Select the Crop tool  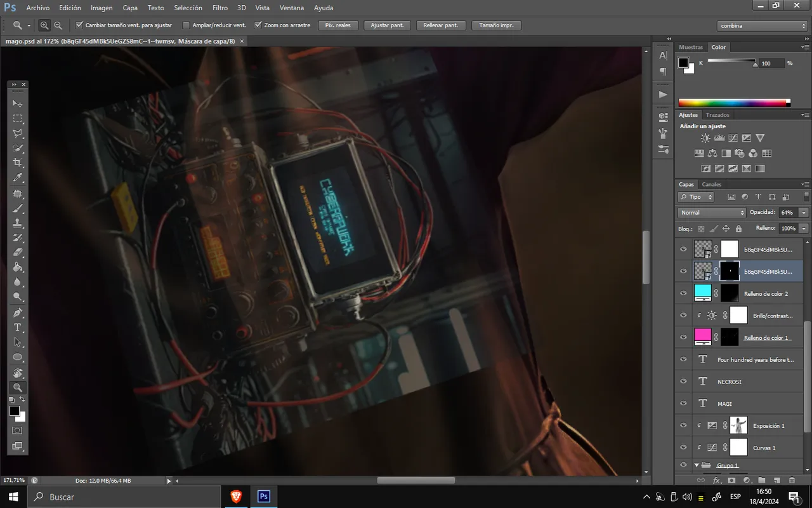pyautogui.click(x=18, y=163)
